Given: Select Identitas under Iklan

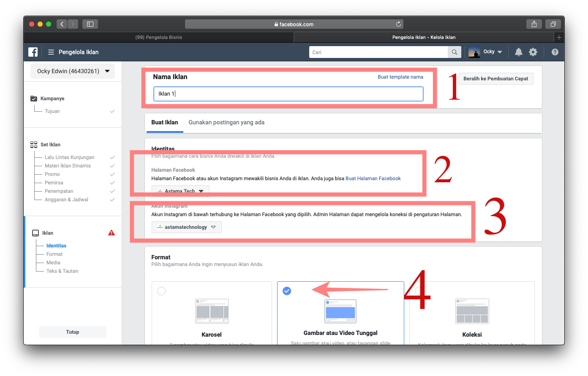Looking at the screenshot, I should (x=56, y=246).
